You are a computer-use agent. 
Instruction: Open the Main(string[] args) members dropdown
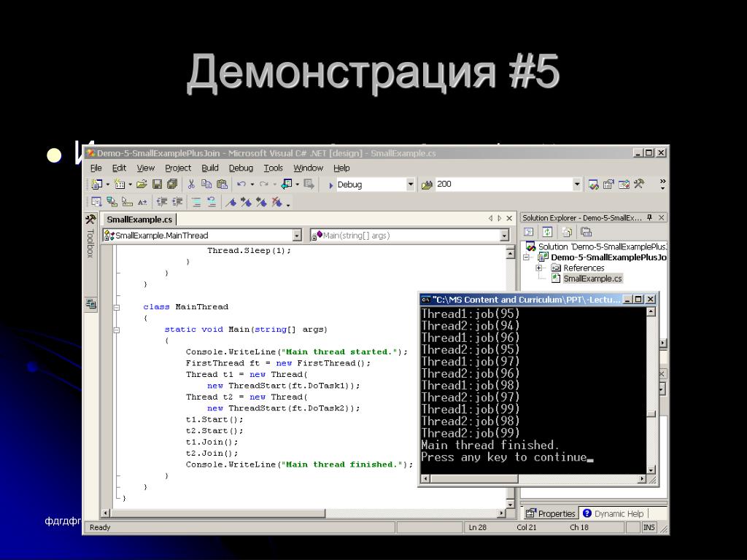coord(505,236)
